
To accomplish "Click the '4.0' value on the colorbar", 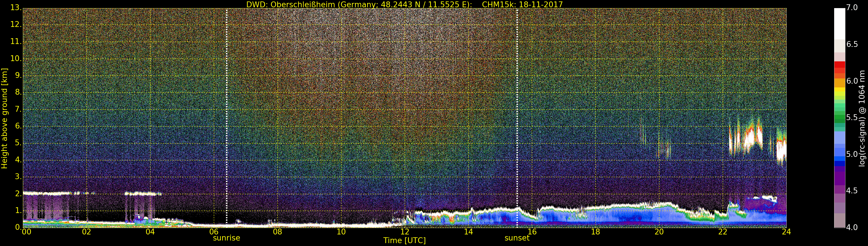I will point(852,227).
